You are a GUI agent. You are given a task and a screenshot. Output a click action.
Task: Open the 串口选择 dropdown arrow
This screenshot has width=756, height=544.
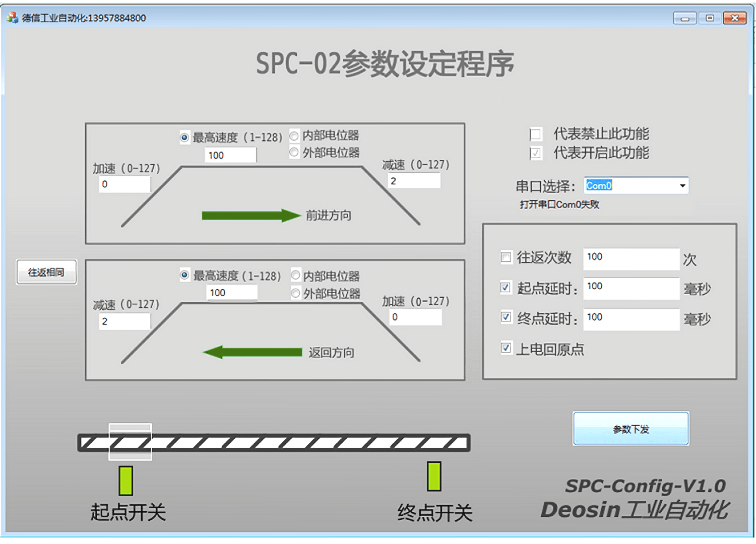tap(682, 186)
